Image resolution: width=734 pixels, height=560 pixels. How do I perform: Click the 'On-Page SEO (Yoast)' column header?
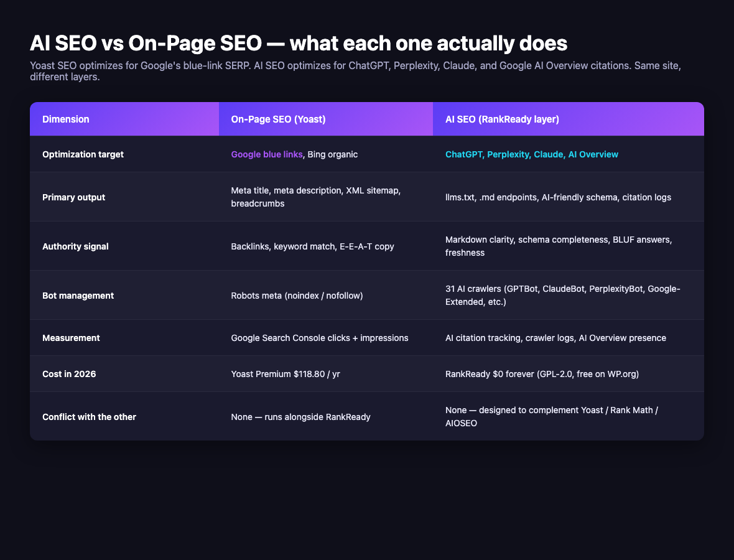[x=326, y=119]
